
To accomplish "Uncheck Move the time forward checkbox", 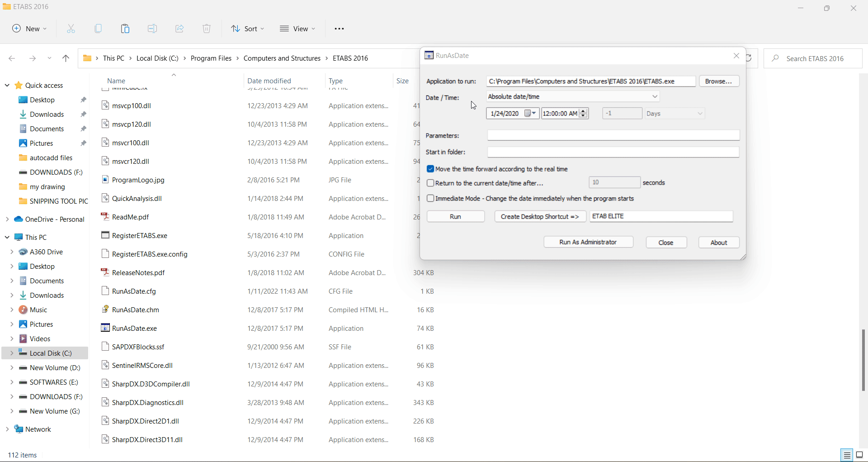I will pyautogui.click(x=430, y=169).
